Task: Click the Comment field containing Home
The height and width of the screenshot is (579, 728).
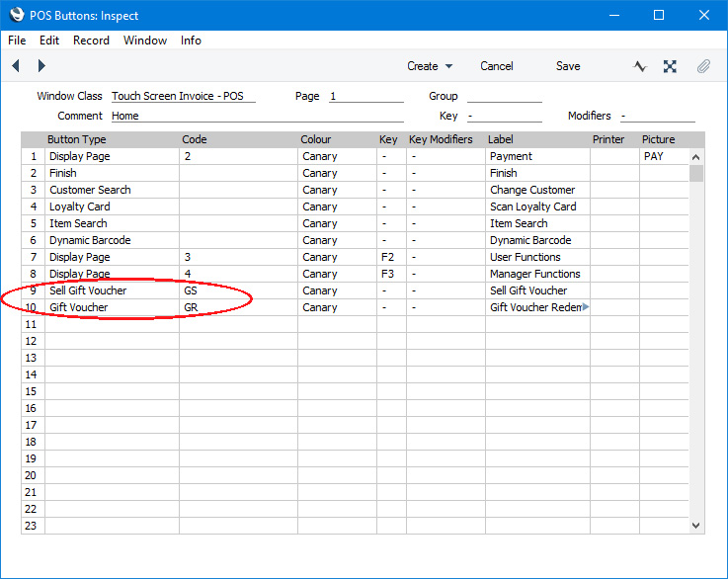Action: pos(257,116)
